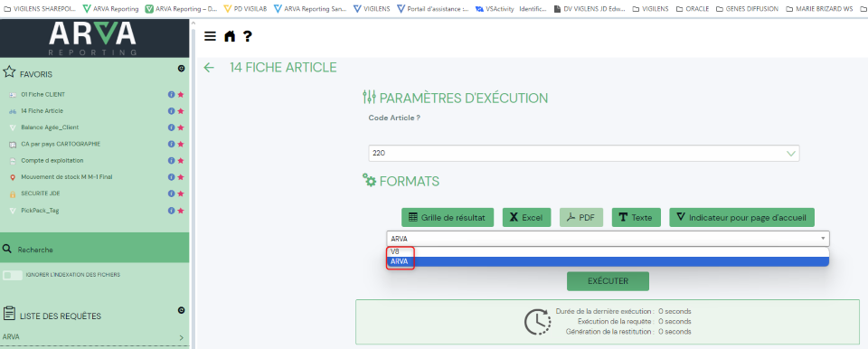
Task: Show info for PickPack_Tag
Action: [x=171, y=211]
